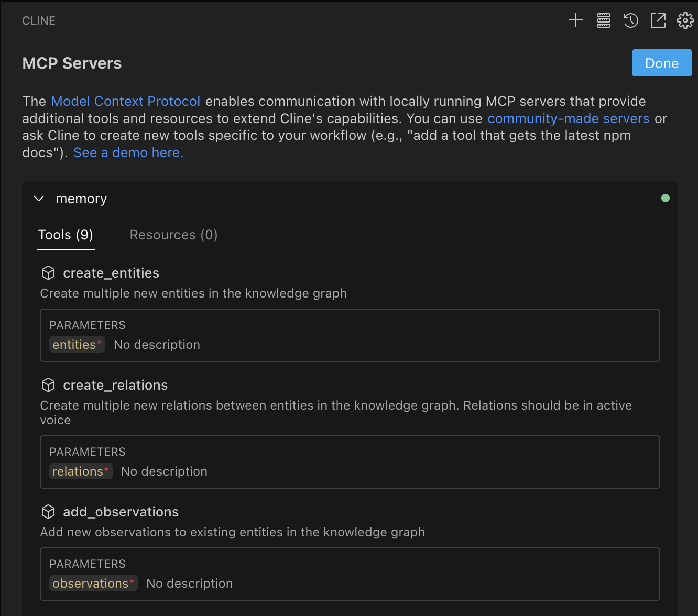Collapse the memory server section
Screen dimensions: 698x616
pos(39,198)
